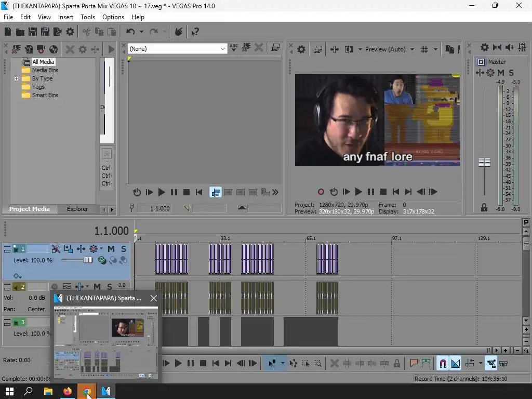Screen dimensions: 532x399
Task: Select the Media Bins folder
Action: tap(45, 70)
